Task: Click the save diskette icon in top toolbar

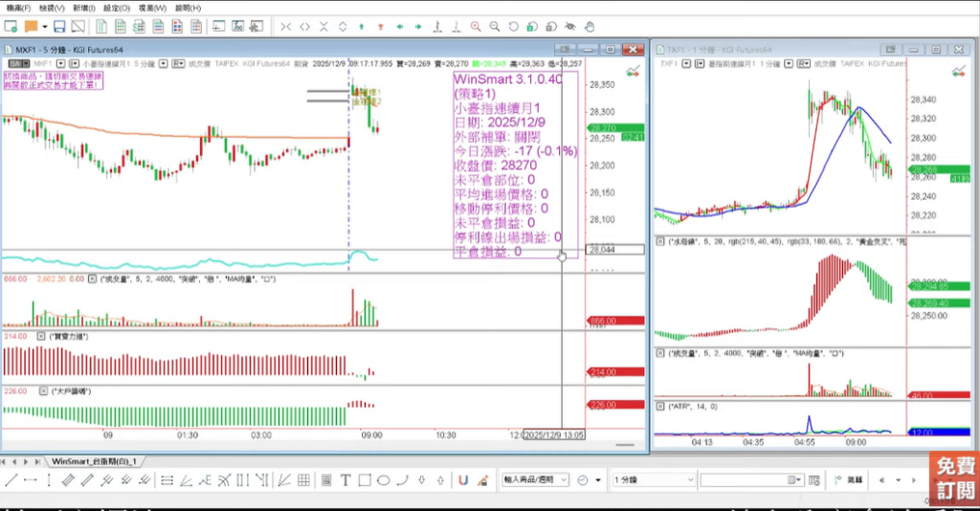Action: click(x=59, y=27)
